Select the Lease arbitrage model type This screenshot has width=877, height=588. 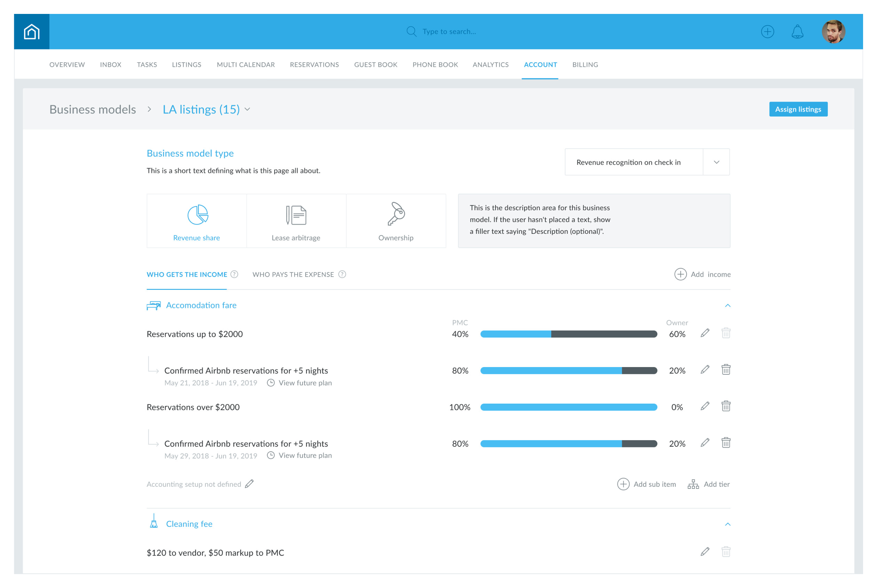[296, 221]
